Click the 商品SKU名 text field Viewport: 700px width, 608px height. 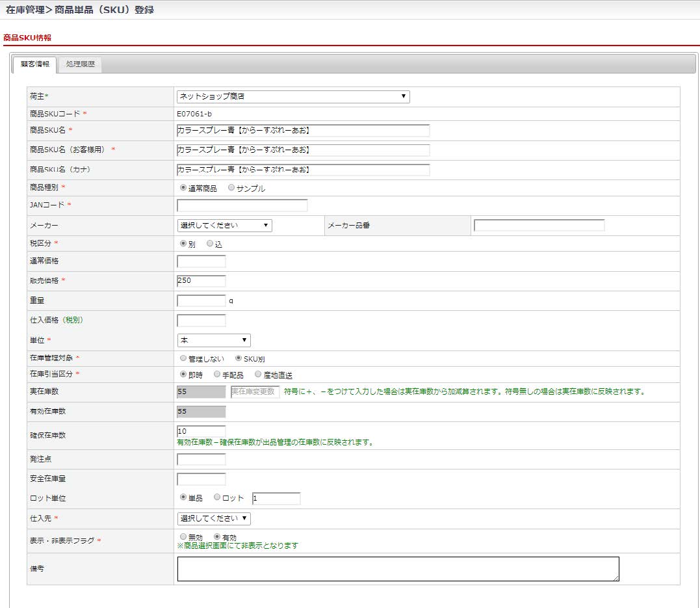pyautogui.click(x=303, y=131)
